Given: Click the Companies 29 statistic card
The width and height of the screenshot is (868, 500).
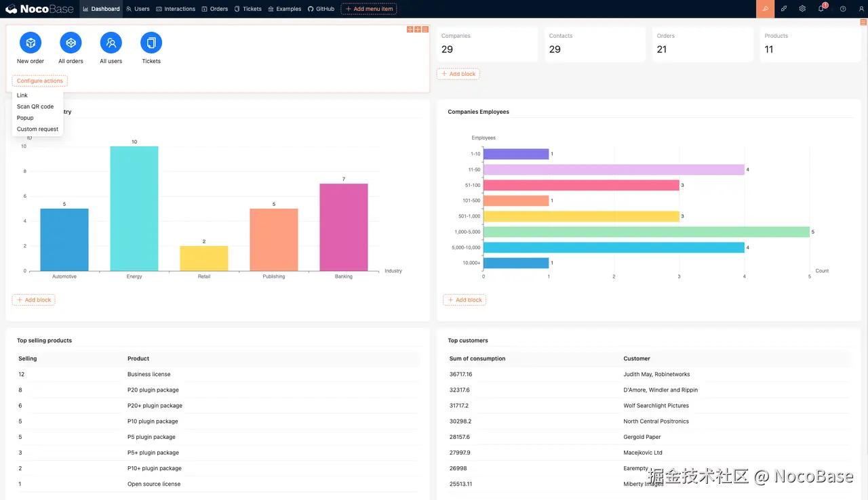Looking at the screenshot, I should pos(487,44).
